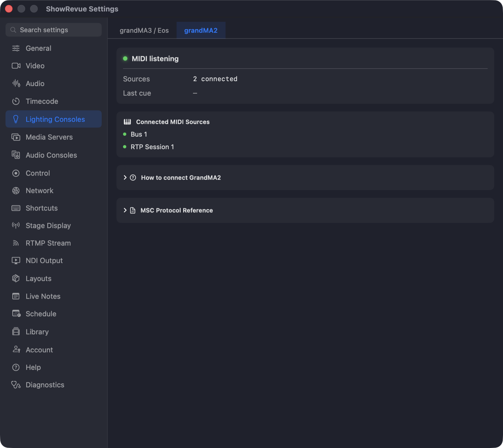Click the Video camera icon
The image size is (503, 448).
pyautogui.click(x=16, y=66)
